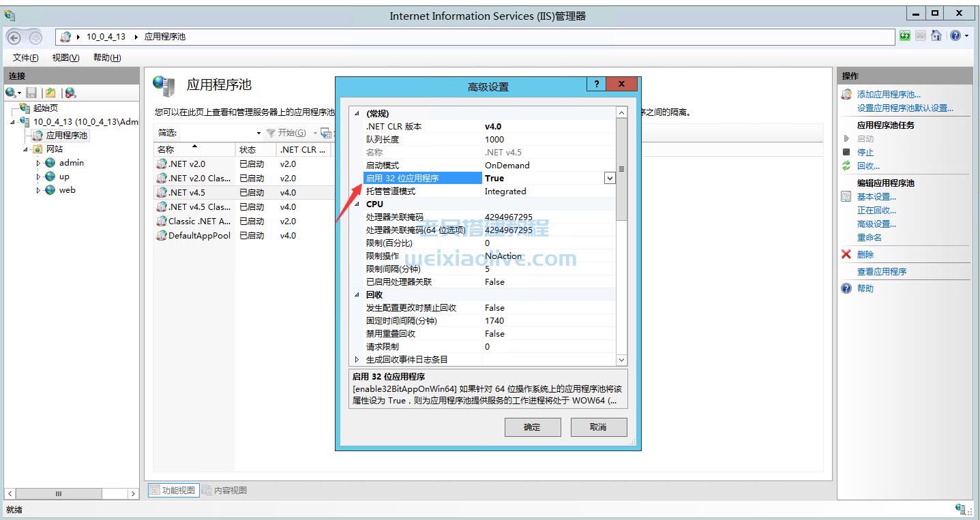The image size is (980, 520).
Task: Click 添加应用程序池 link in Actions pane
Action: click(x=888, y=95)
